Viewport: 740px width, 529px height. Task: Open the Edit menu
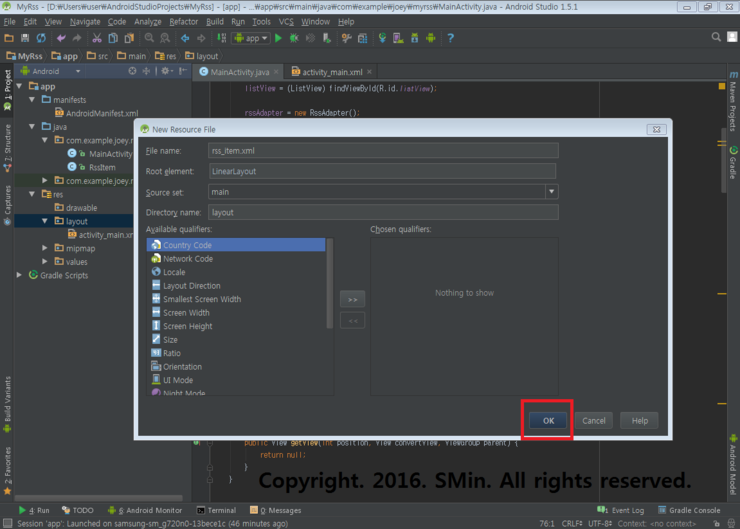(30, 22)
